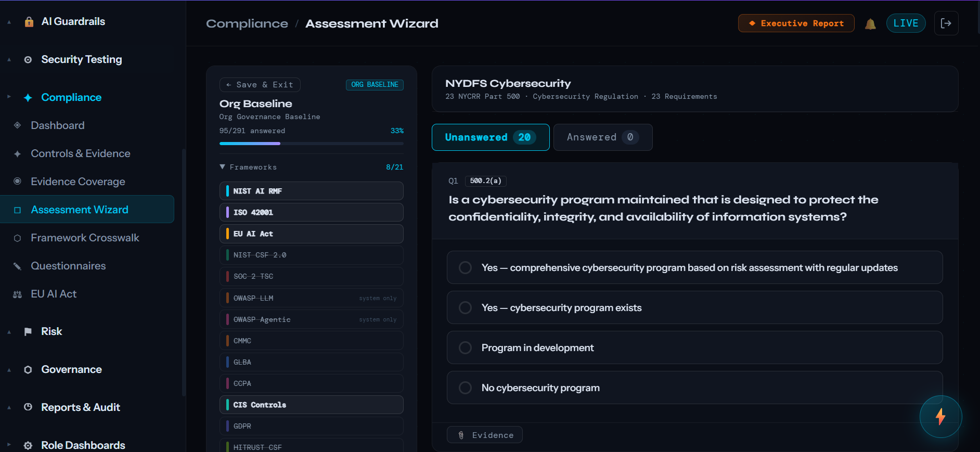Click the AI Guardrails lock icon
This screenshot has height=452, width=980.
coord(29,21)
